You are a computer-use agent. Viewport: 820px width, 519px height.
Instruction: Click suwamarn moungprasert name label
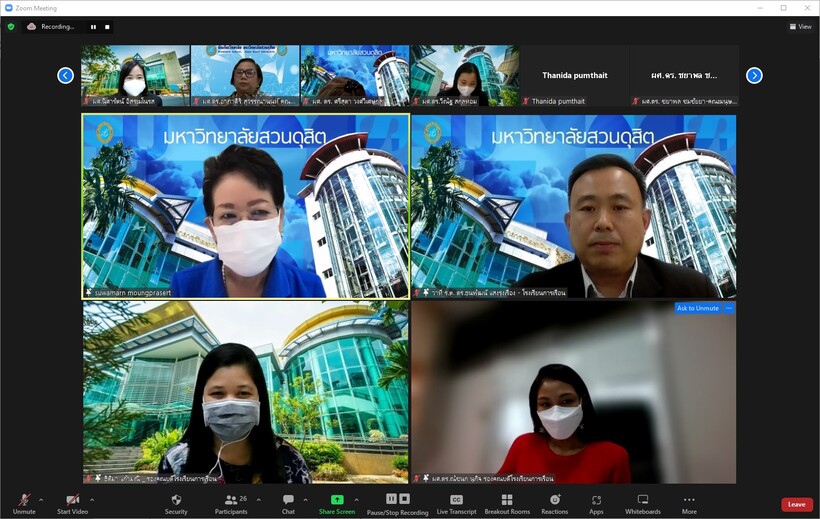tap(133, 292)
